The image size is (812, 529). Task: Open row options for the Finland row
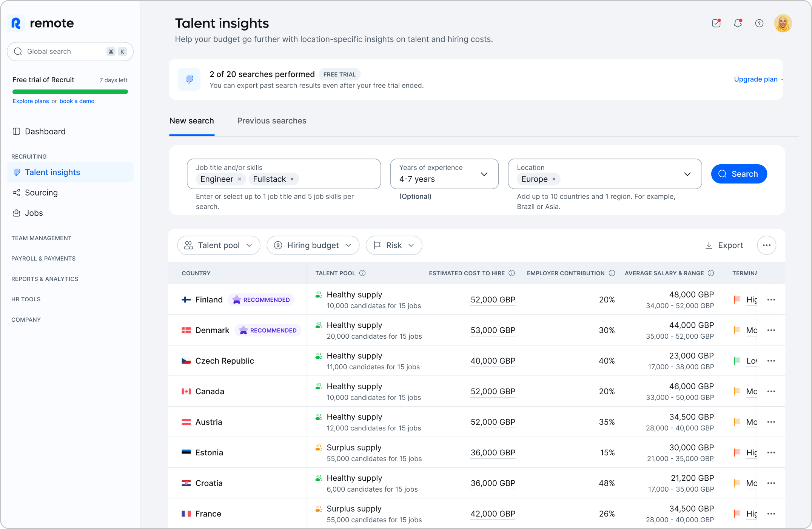click(x=771, y=299)
